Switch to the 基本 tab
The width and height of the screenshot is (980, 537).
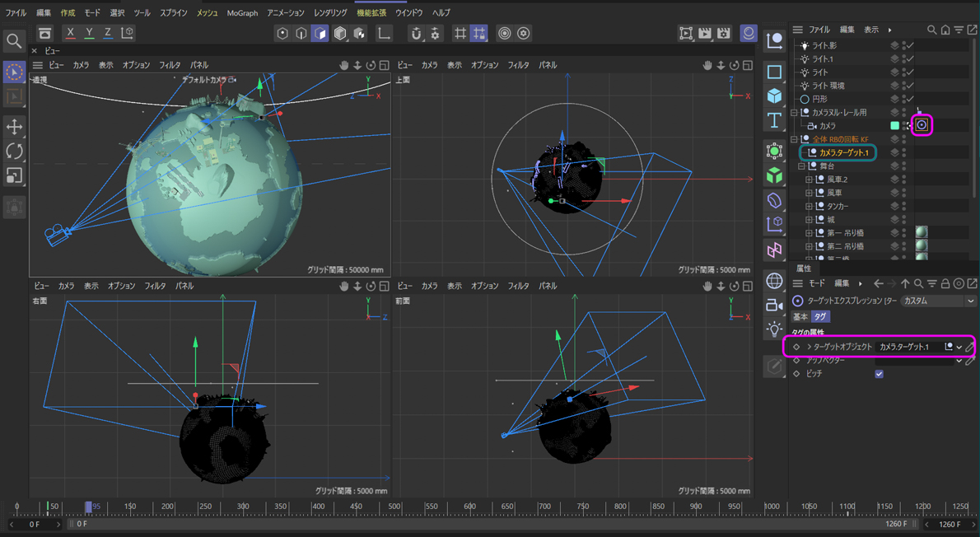click(800, 317)
